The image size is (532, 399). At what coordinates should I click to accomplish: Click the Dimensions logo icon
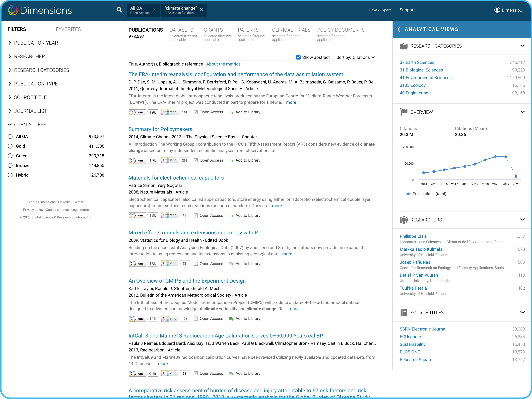tap(13, 10)
